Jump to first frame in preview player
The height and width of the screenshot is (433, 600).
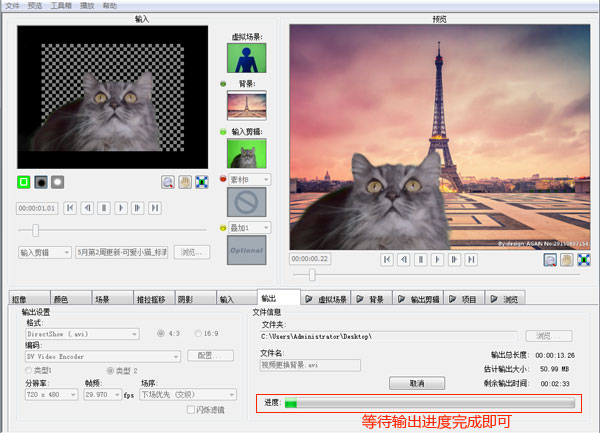387,259
